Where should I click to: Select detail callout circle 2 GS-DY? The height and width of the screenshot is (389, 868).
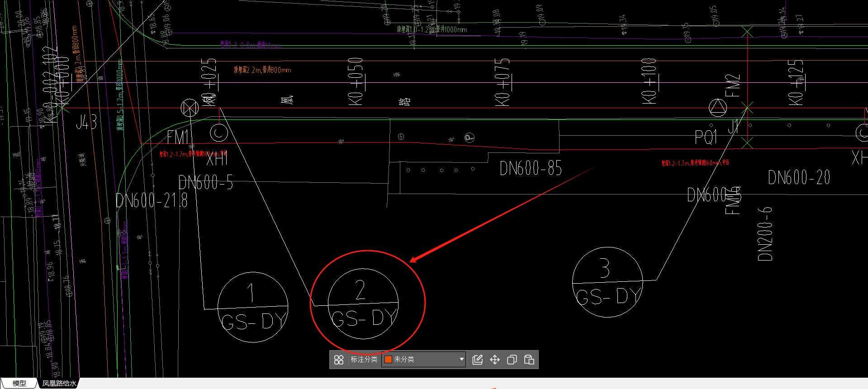click(x=363, y=304)
